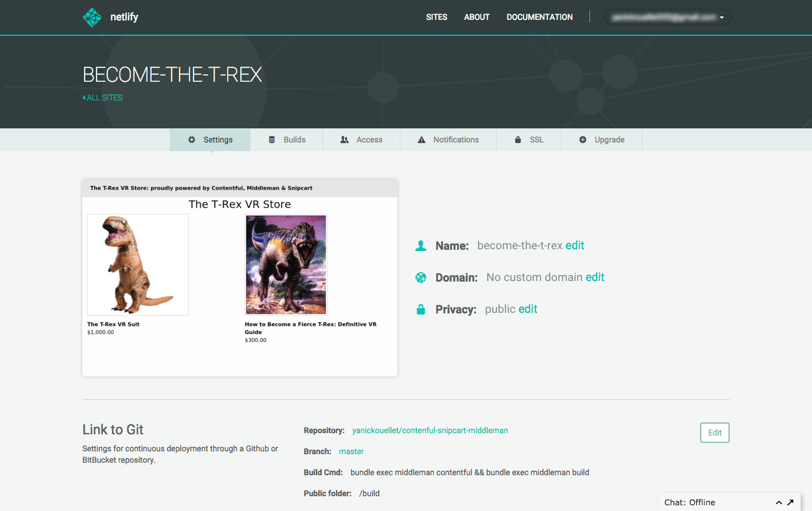Open the yanickouellet/contenful-snipcart-middleman repository link

430,430
